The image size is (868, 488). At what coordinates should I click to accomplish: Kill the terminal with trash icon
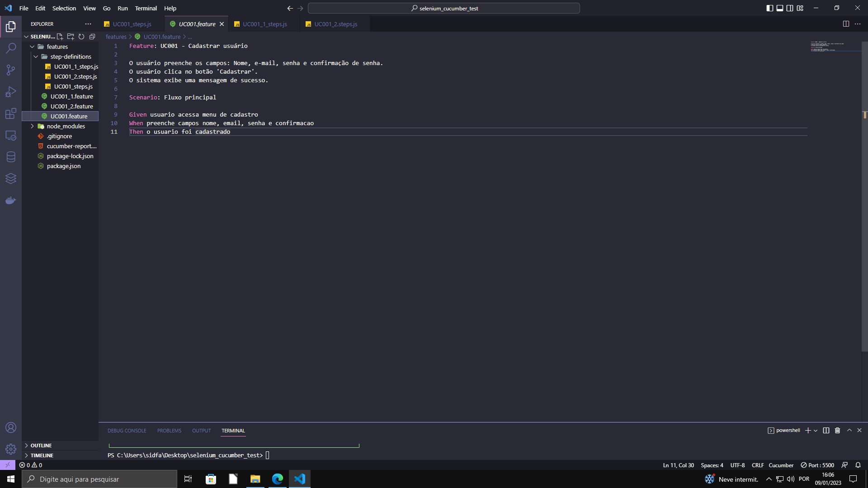tap(837, 431)
